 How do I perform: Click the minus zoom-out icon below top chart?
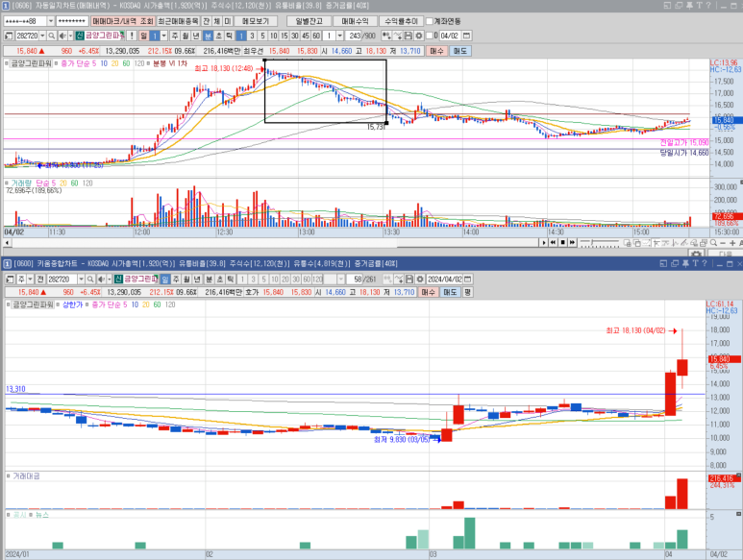(723, 243)
